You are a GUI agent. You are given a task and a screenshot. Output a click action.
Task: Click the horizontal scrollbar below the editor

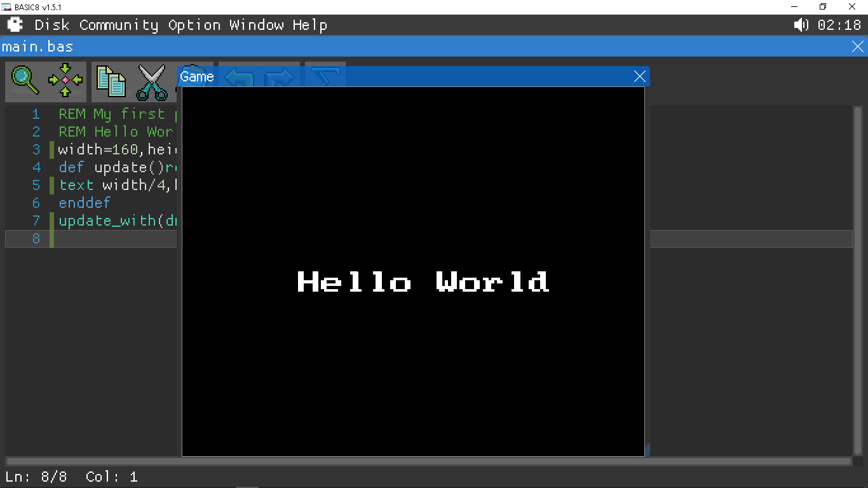[428, 461]
